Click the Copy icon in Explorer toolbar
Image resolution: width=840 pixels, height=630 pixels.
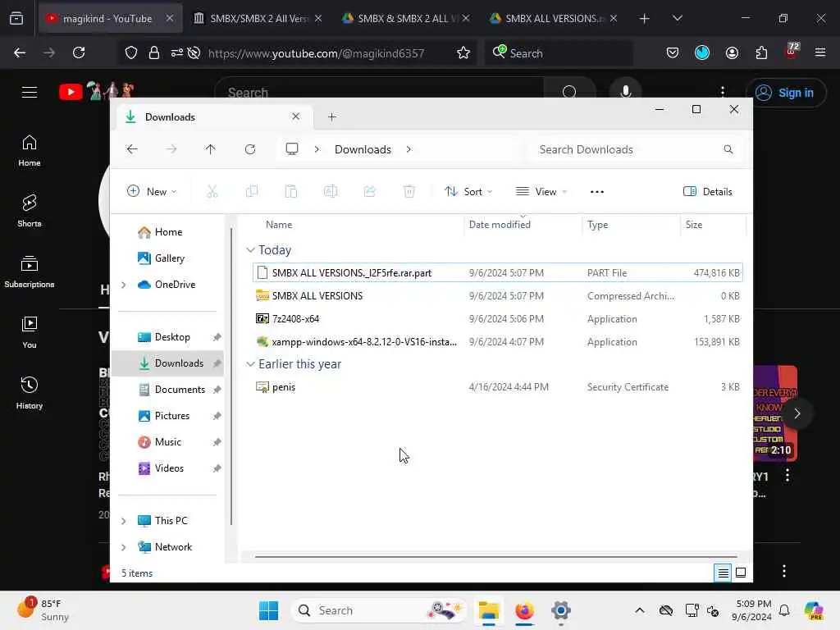click(251, 191)
